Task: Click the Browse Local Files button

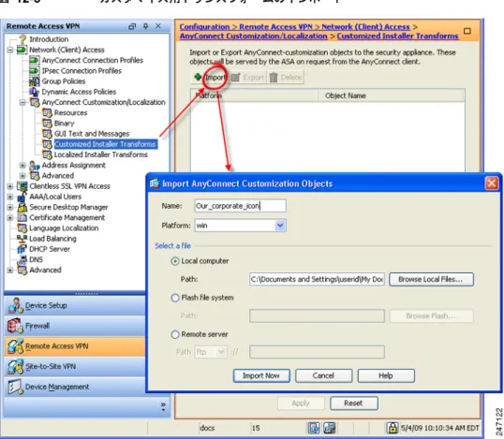Action: point(431,279)
